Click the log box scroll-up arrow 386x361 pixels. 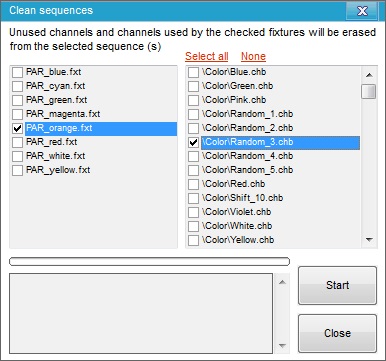(282, 282)
